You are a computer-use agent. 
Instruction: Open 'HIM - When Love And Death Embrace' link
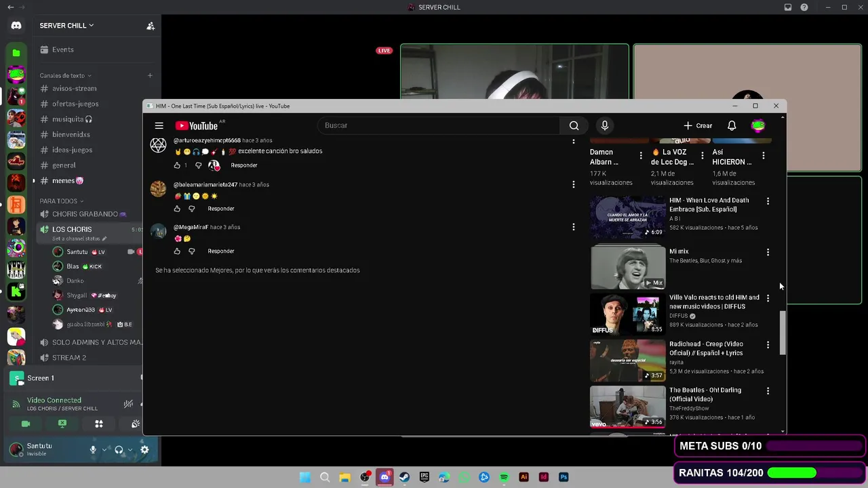click(709, 205)
